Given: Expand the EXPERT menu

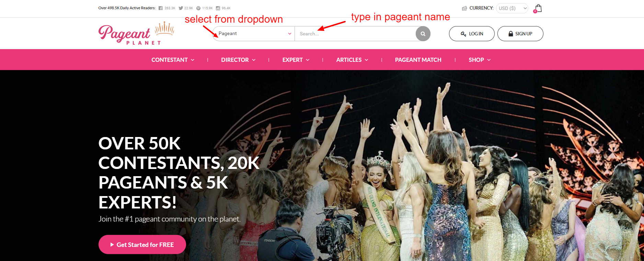Looking at the screenshot, I should click(296, 60).
